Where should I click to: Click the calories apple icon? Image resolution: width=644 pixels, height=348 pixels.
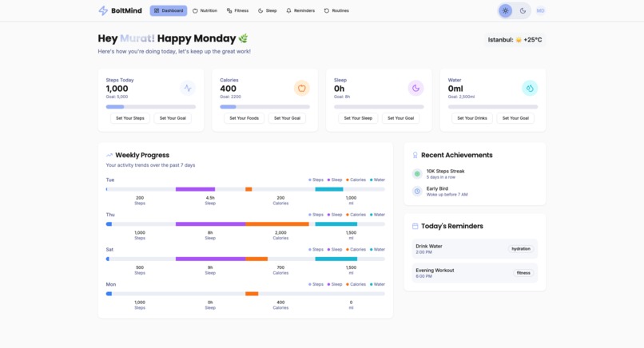pyautogui.click(x=301, y=88)
